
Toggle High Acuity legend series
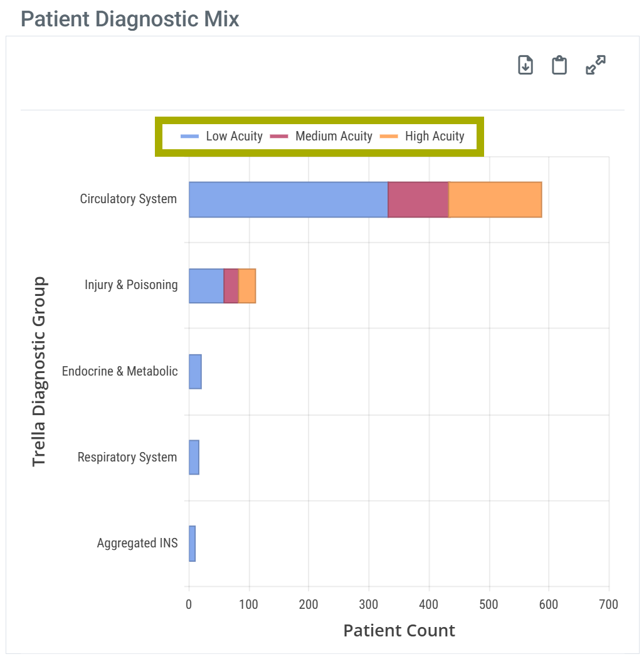tap(435, 136)
